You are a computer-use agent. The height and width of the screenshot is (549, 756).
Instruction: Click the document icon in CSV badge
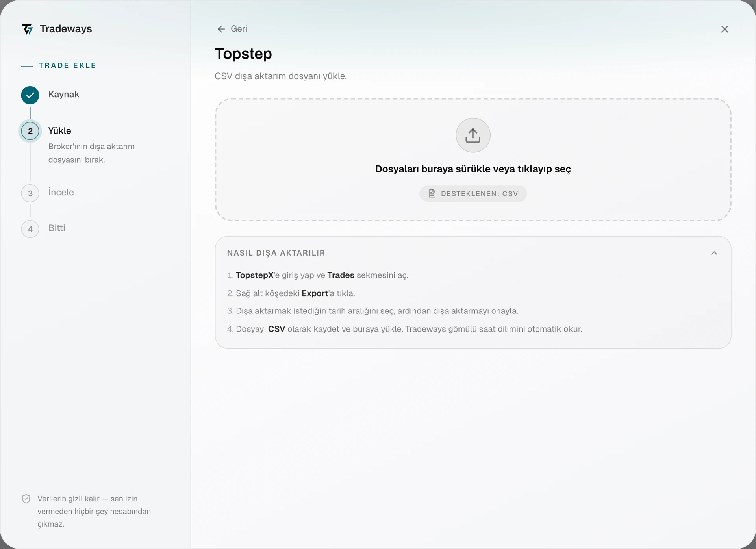pos(432,194)
